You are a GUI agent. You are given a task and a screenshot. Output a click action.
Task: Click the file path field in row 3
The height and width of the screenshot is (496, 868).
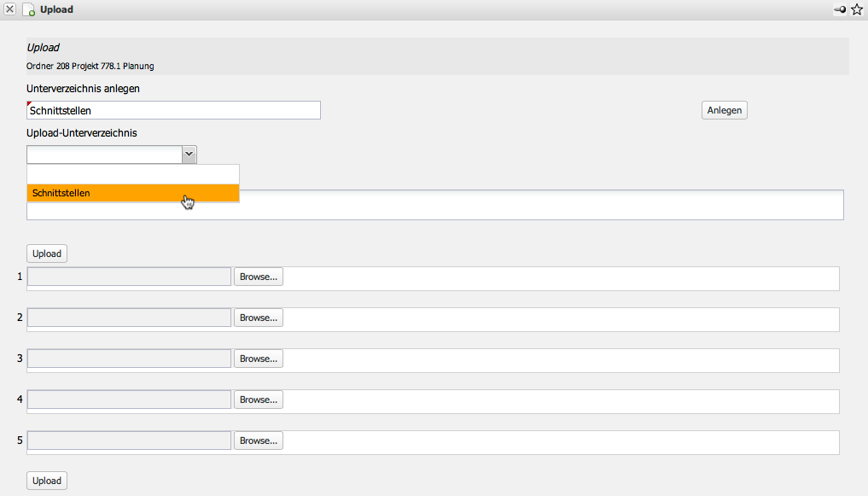tap(129, 359)
